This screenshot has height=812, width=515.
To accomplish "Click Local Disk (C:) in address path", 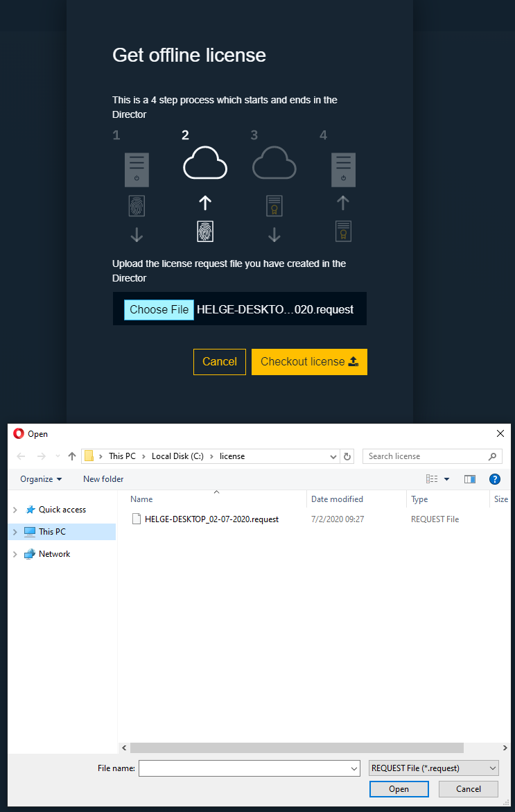I will 177,456.
